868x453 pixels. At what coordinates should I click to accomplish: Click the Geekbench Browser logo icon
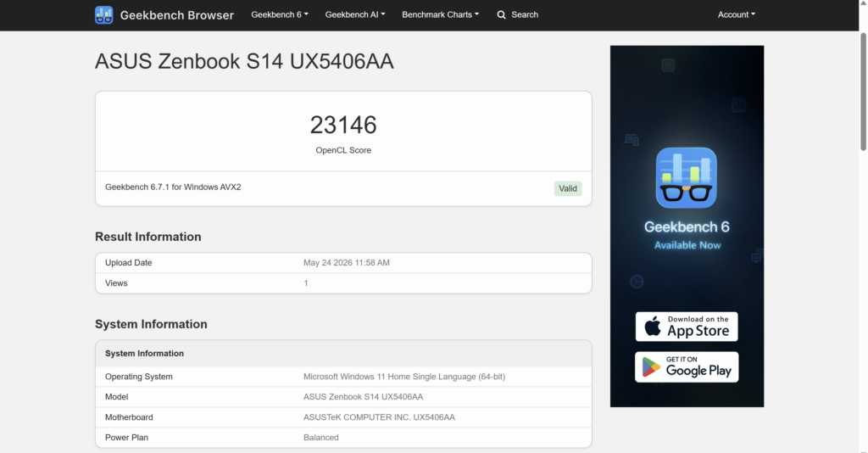104,15
